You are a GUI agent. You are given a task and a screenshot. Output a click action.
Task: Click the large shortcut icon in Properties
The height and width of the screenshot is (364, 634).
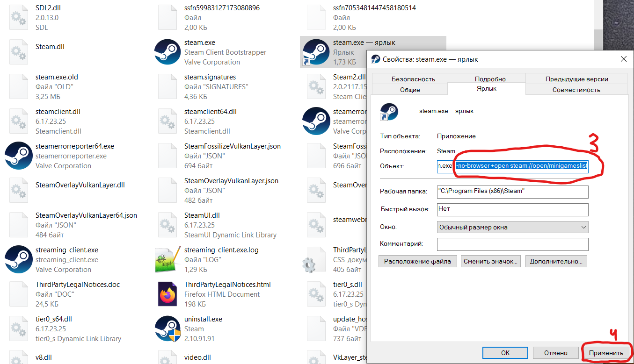389,112
